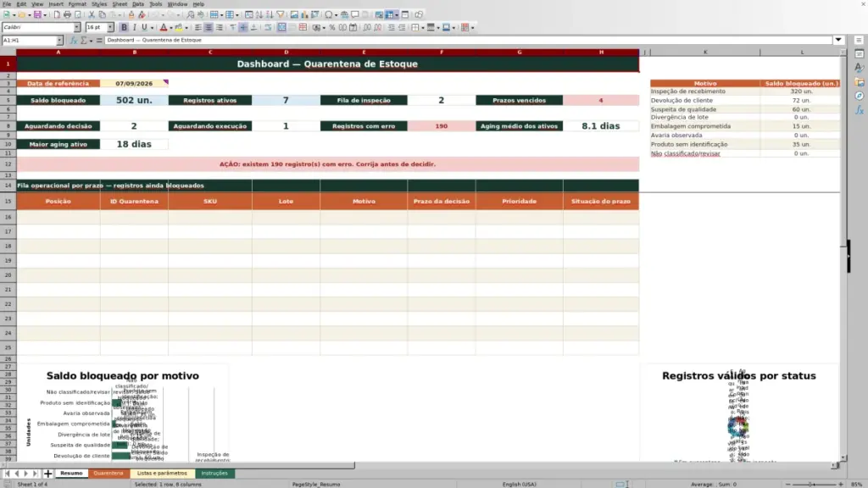The height and width of the screenshot is (488, 868).
Task: Insert a chart using the chart icon
Action: (x=304, y=15)
